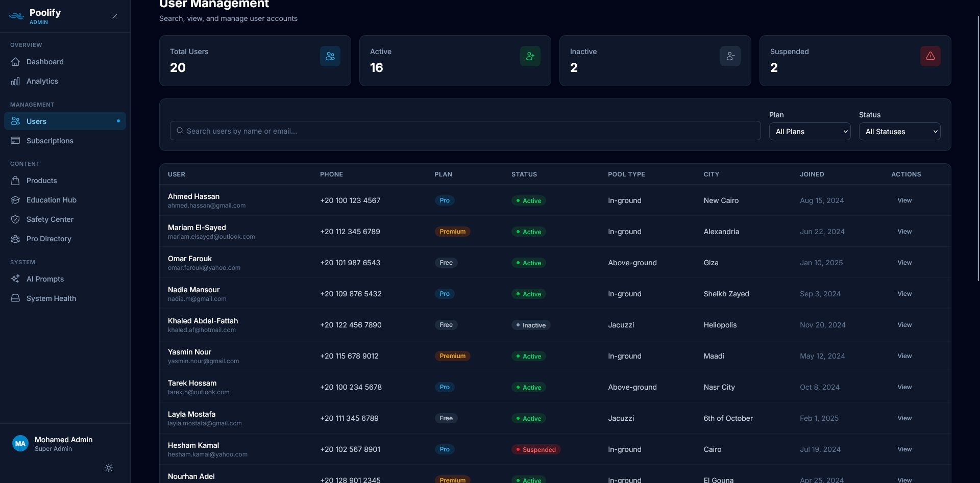The image size is (980, 483).
Task: Focus the search users input field
Action: (x=465, y=131)
